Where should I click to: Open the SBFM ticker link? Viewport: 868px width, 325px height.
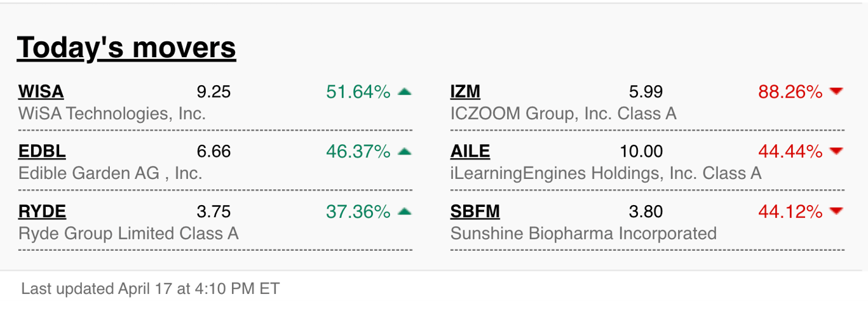475,211
